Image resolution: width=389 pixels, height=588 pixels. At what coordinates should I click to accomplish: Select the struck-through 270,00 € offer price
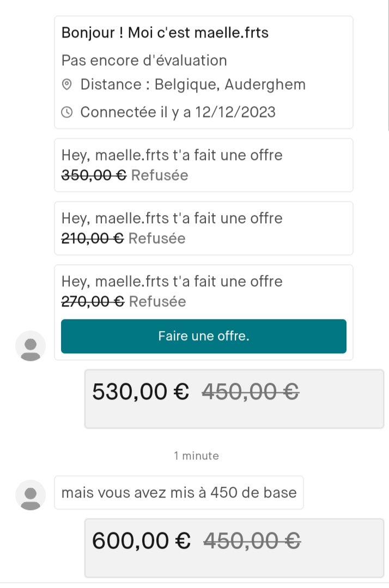[x=93, y=302]
